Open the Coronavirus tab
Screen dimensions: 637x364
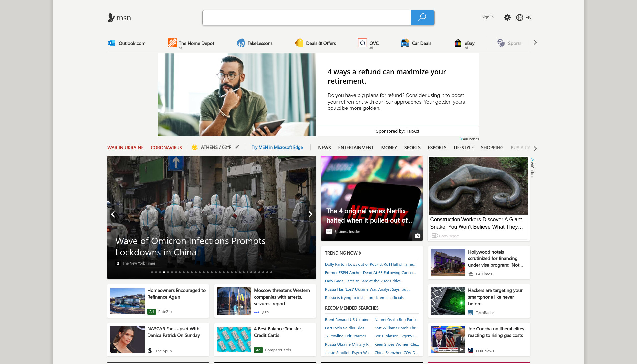tap(166, 148)
